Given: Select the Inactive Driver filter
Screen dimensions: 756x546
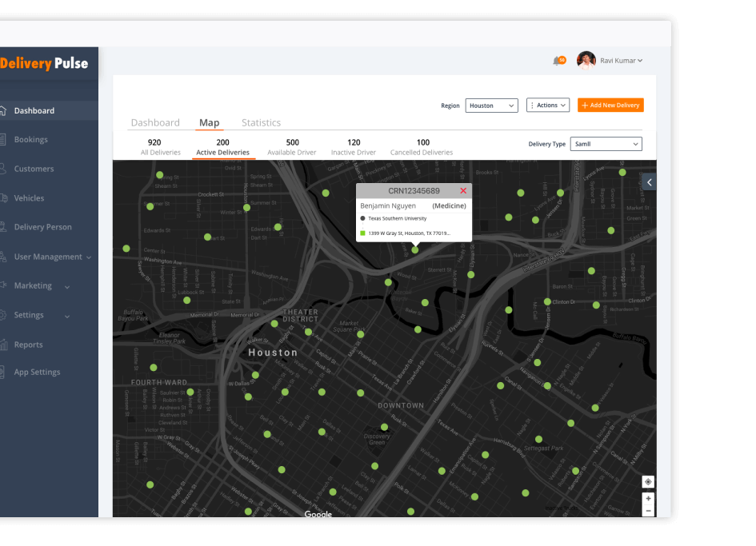Looking at the screenshot, I should tap(354, 147).
